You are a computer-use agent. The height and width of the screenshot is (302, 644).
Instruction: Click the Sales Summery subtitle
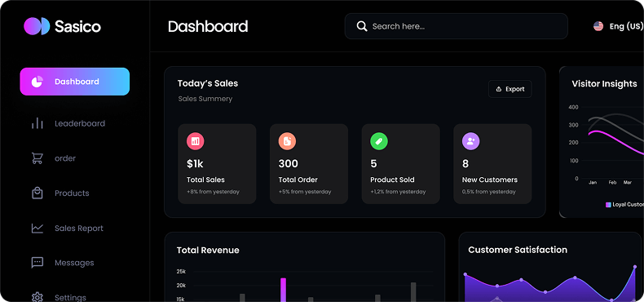[x=205, y=99]
